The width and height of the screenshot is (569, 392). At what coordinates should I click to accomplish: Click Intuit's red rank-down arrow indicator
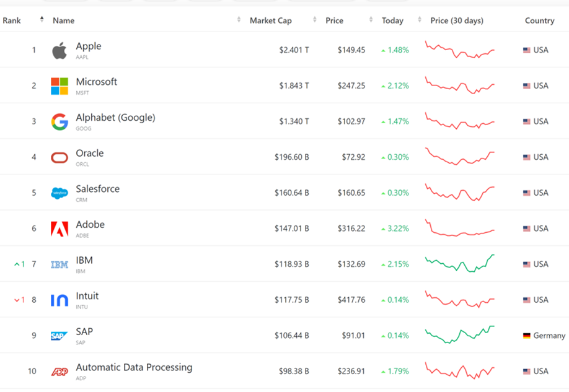tap(20, 300)
